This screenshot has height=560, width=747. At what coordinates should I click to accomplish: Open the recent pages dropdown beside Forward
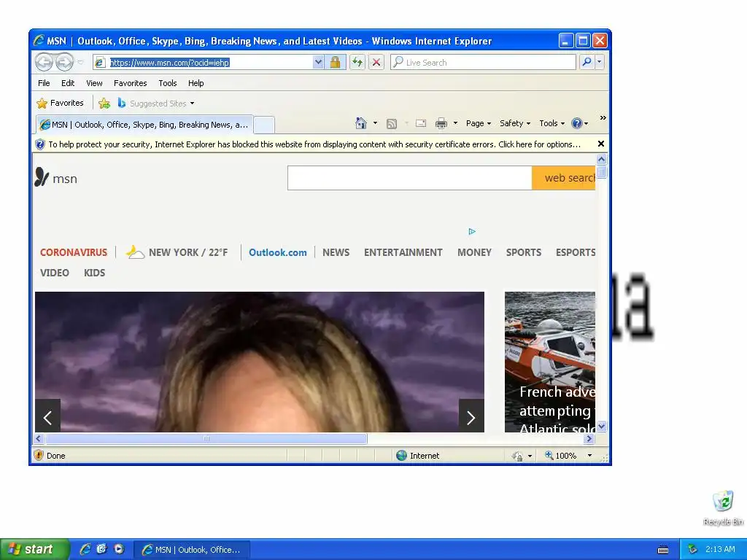(80, 63)
